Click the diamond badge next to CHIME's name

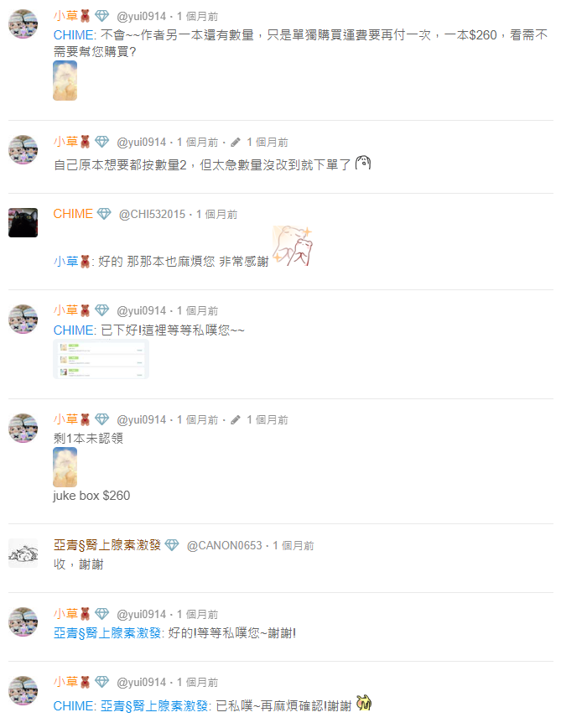click(x=103, y=214)
